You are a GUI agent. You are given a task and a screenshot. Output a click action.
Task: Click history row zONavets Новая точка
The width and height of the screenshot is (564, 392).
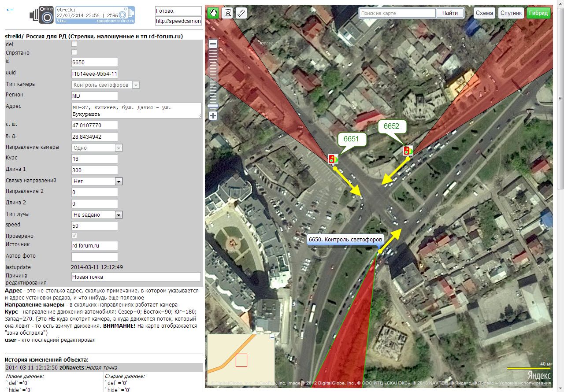pos(104,367)
